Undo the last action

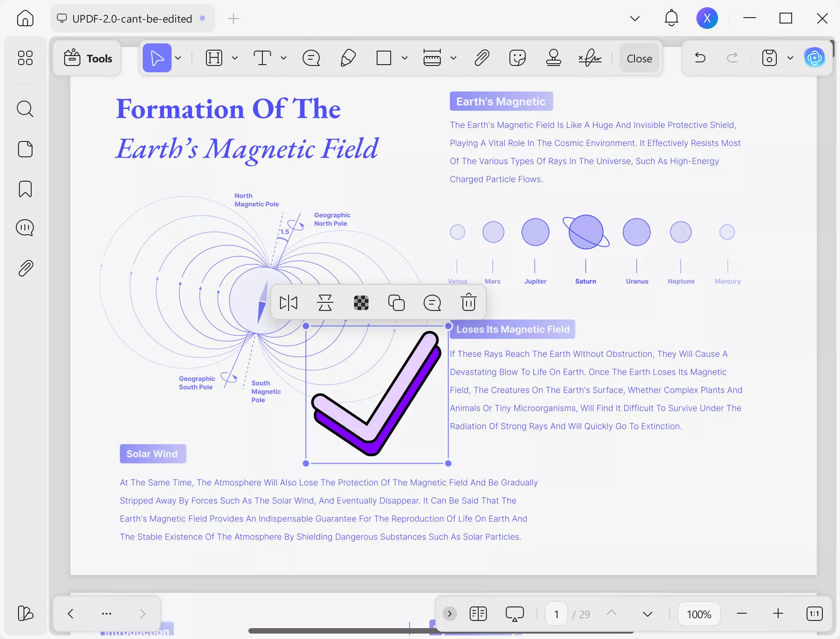[700, 57]
